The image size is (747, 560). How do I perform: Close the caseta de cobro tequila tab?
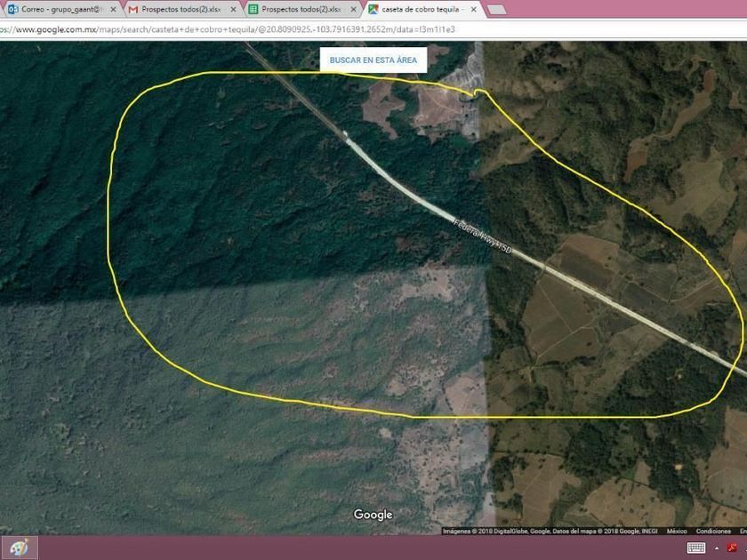[x=473, y=9]
